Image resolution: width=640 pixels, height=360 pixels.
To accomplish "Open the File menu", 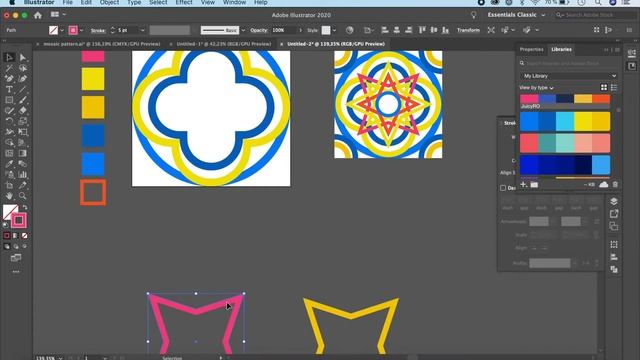I will click(67, 2).
